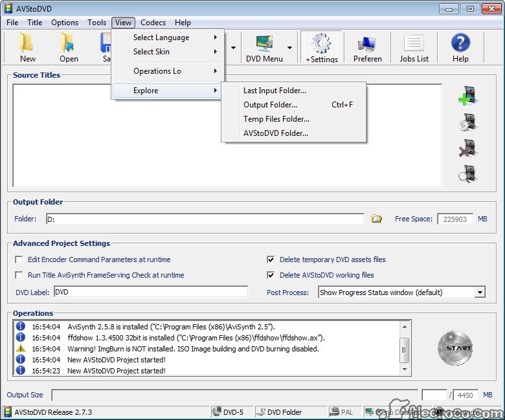Choose Temp Files Folder...
The width and height of the screenshot is (505, 420).
pyautogui.click(x=294, y=119)
